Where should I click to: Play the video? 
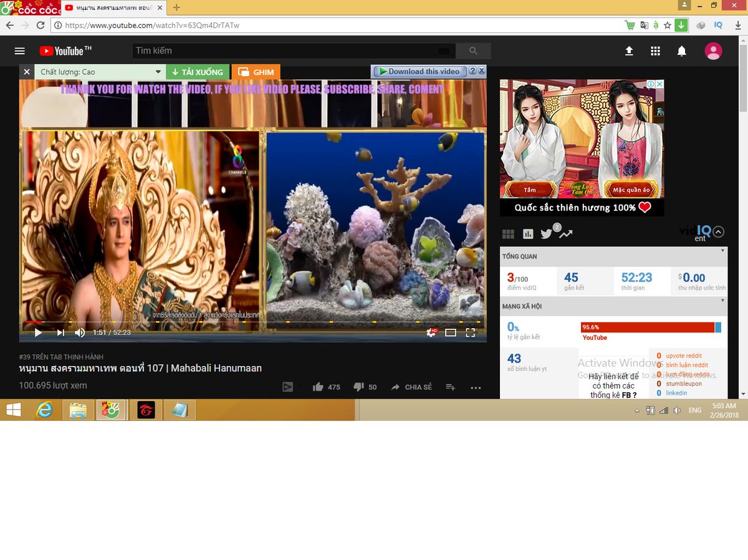click(38, 332)
